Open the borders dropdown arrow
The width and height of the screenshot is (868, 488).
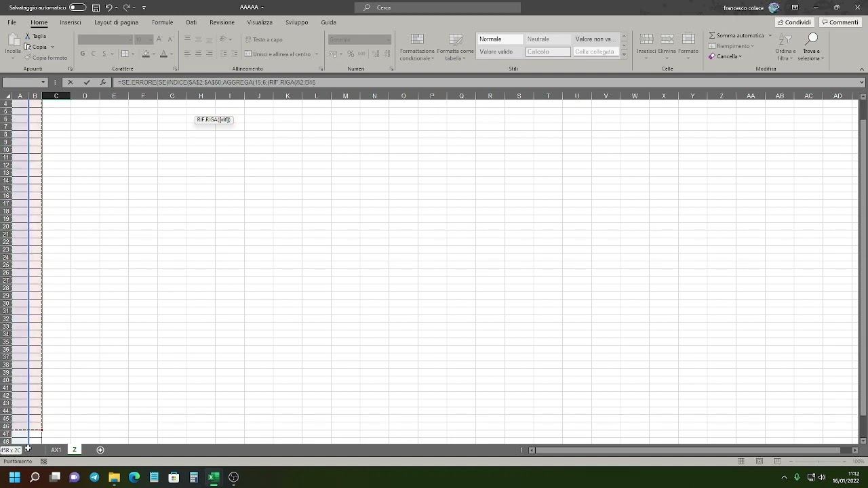tap(134, 54)
